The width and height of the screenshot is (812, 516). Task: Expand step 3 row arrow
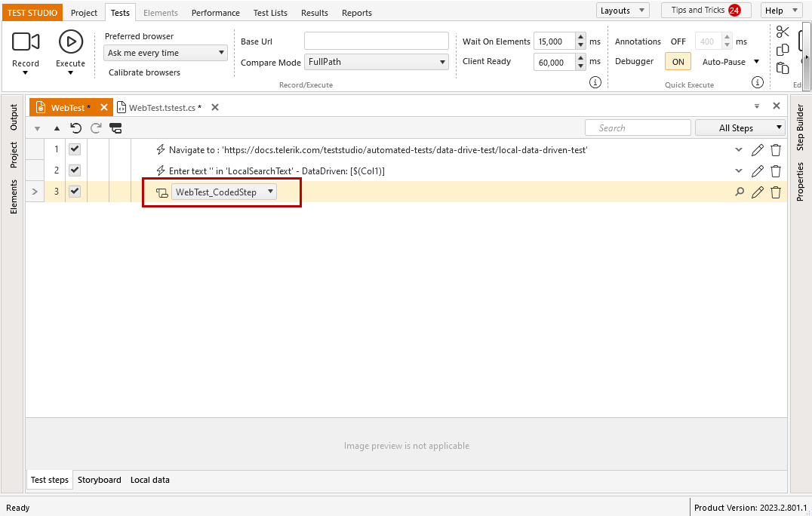click(x=35, y=192)
